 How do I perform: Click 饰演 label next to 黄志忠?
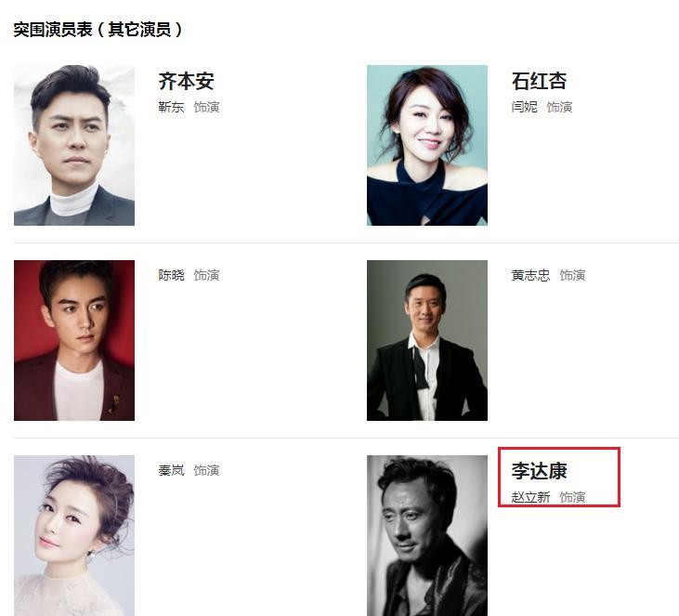click(x=572, y=275)
